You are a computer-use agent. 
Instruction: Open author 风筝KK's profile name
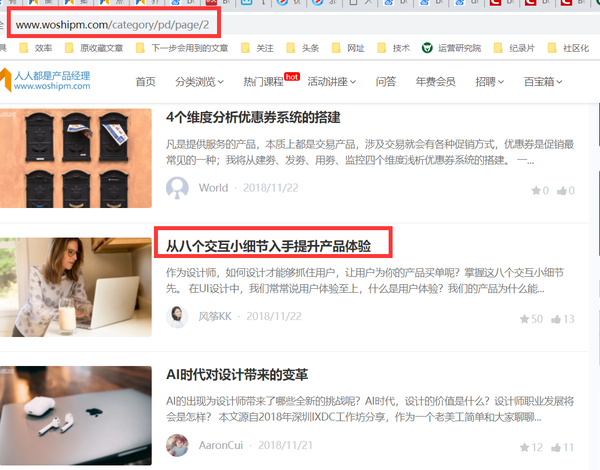[x=215, y=317]
